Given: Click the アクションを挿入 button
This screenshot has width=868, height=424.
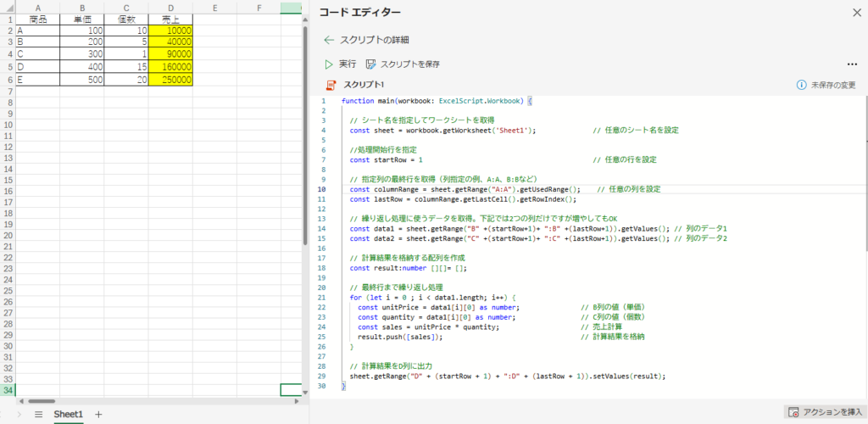Looking at the screenshot, I should click(825, 412).
